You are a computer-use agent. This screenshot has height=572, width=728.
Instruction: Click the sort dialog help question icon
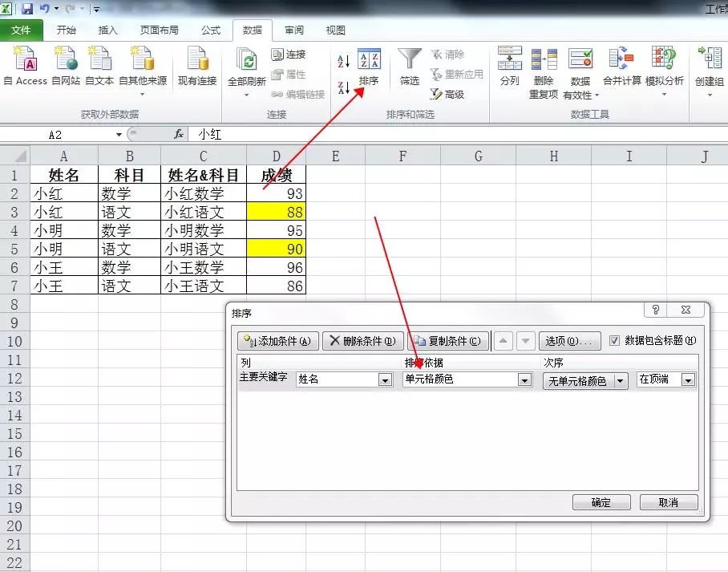[656, 310]
